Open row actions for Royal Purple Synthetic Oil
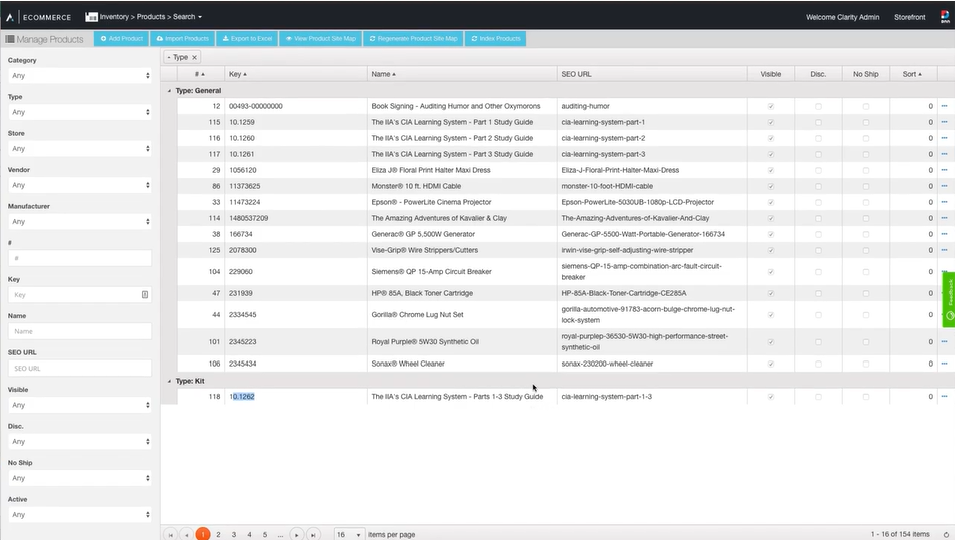The image size is (955, 540). [945, 342]
